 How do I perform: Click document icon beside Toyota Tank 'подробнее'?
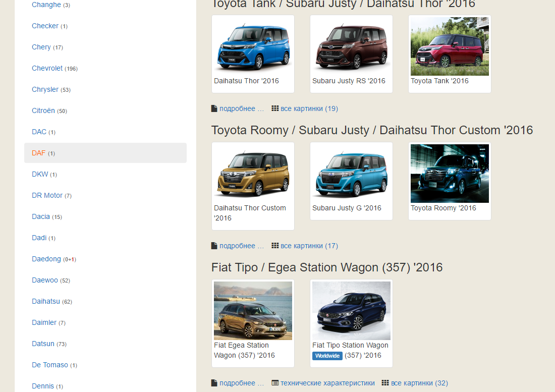click(214, 108)
